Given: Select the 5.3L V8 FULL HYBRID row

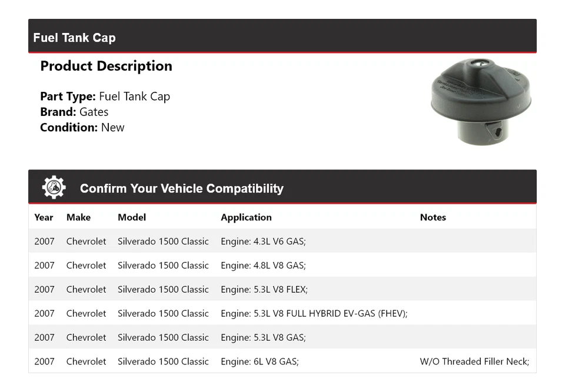Looking at the screenshot, I should click(314, 314).
